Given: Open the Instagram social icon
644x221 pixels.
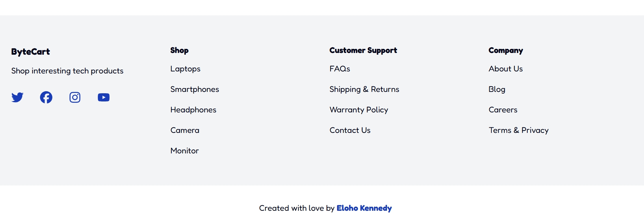Looking at the screenshot, I should (75, 97).
